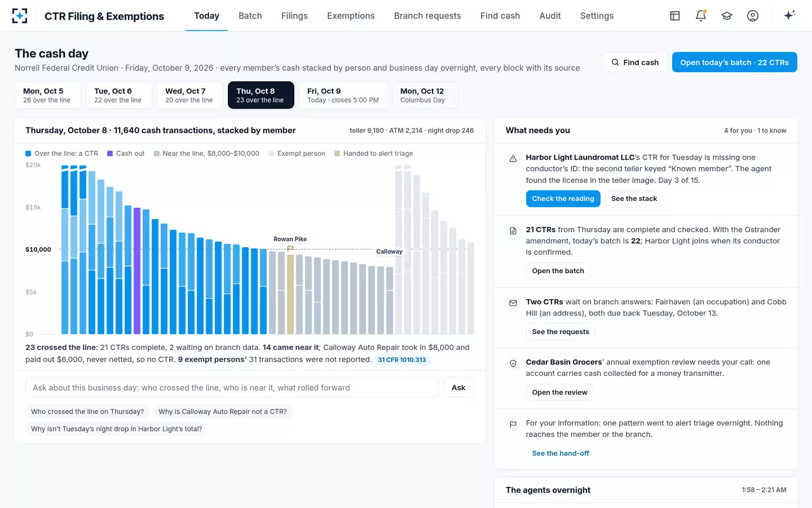
Task: Click Open the batch button
Action: pyautogui.click(x=558, y=271)
